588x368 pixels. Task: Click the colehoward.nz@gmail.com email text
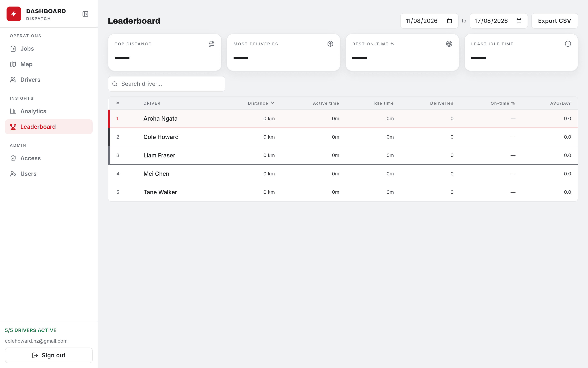36,341
